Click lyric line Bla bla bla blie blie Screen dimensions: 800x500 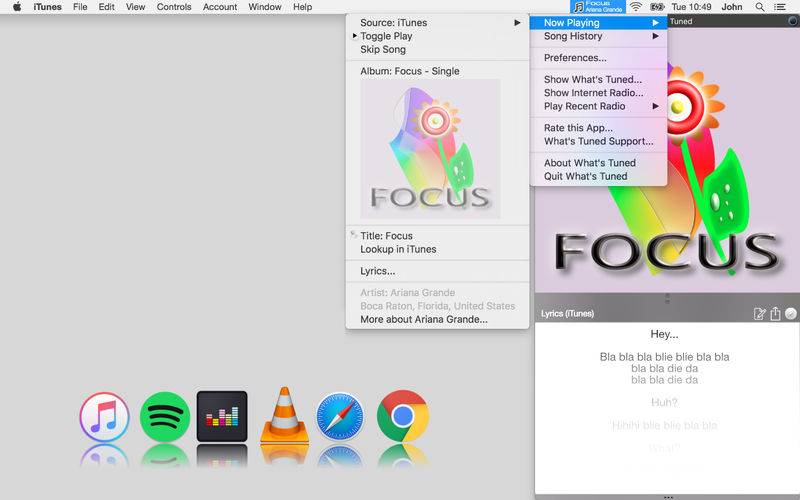click(664, 357)
